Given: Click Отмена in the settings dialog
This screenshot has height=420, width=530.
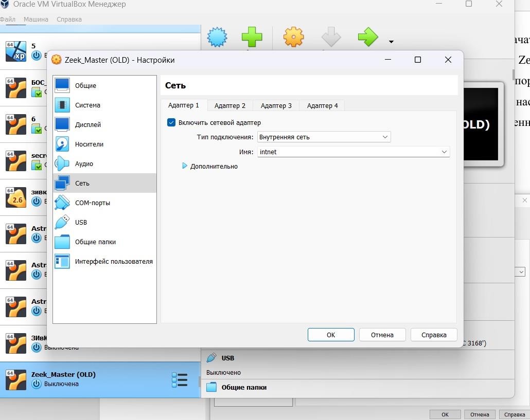Looking at the screenshot, I should 382,335.
